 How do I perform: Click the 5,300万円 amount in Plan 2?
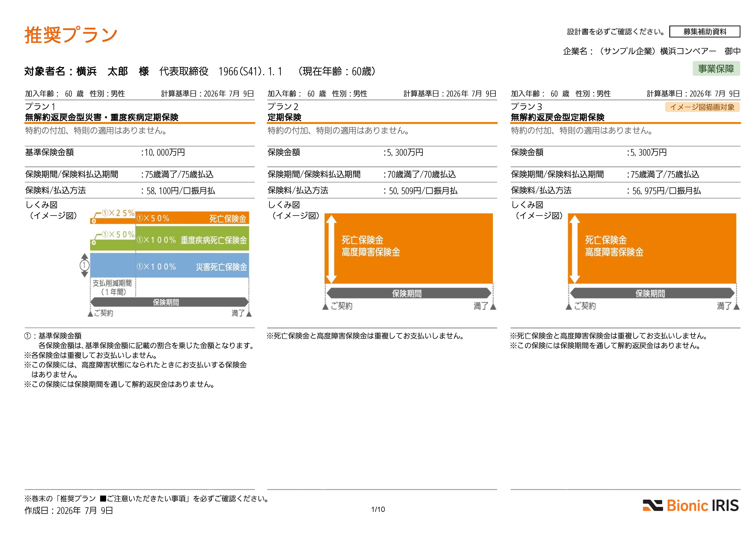(405, 152)
